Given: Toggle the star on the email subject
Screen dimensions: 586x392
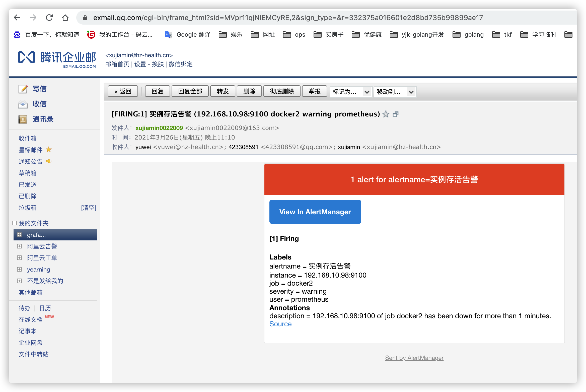Looking at the screenshot, I should (x=386, y=115).
